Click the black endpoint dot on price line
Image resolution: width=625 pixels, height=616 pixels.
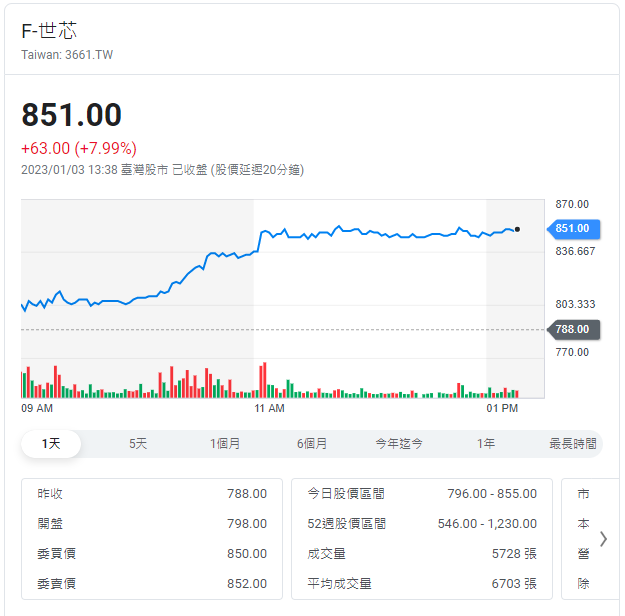click(x=517, y=230)
